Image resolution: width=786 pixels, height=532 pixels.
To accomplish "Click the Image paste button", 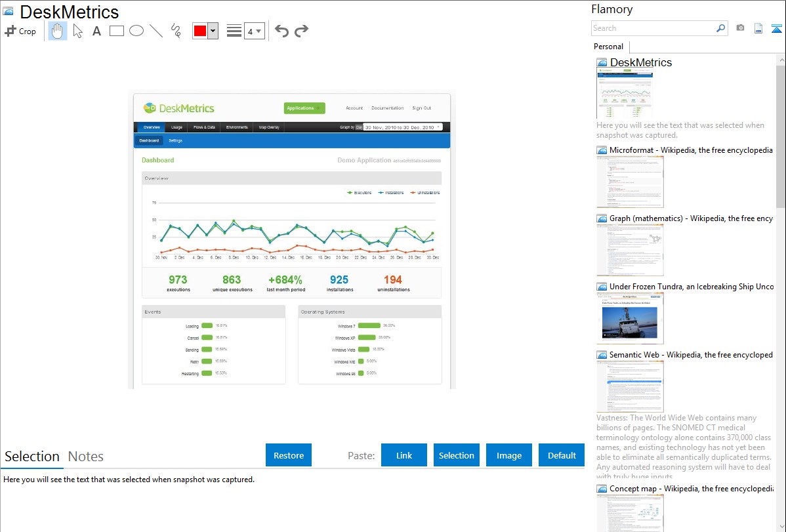I will point(508,455).
